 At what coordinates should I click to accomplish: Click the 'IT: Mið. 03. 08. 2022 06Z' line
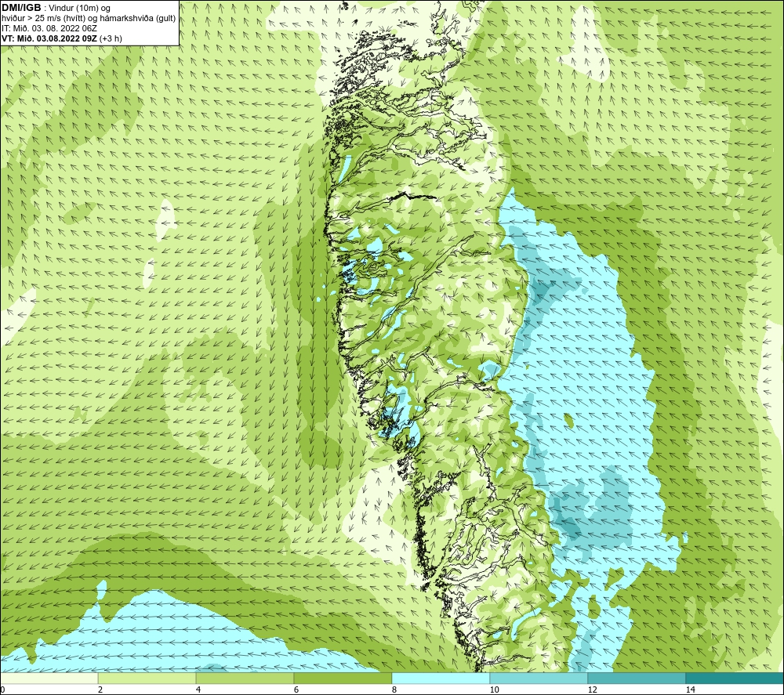click(x=49, y=28)
